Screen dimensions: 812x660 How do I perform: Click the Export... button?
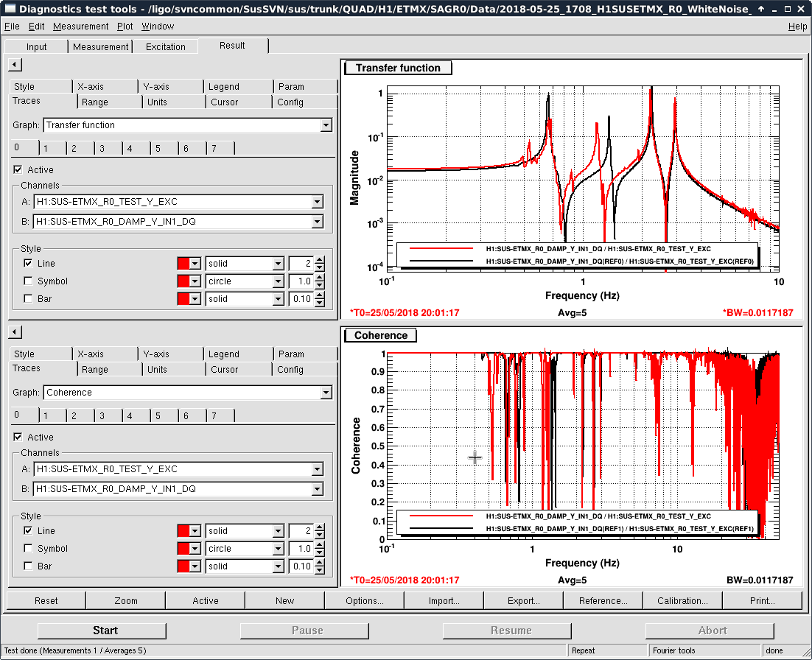(x=523, y=600)
